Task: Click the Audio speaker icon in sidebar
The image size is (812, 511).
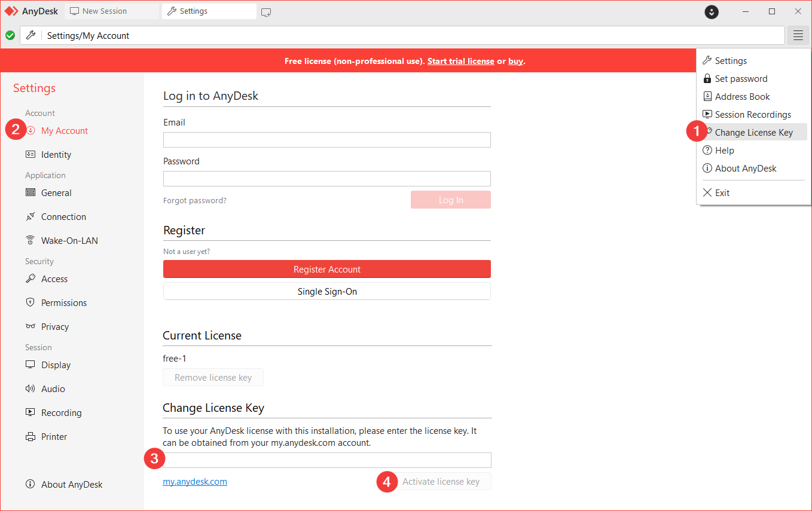Action: click(30, 388)
